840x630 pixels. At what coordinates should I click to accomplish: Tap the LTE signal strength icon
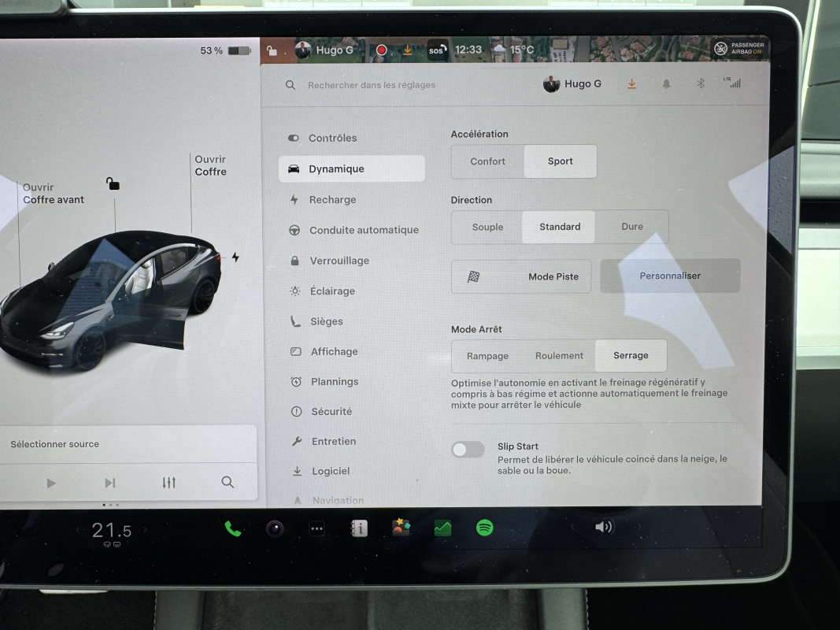[x=732, y=83]
